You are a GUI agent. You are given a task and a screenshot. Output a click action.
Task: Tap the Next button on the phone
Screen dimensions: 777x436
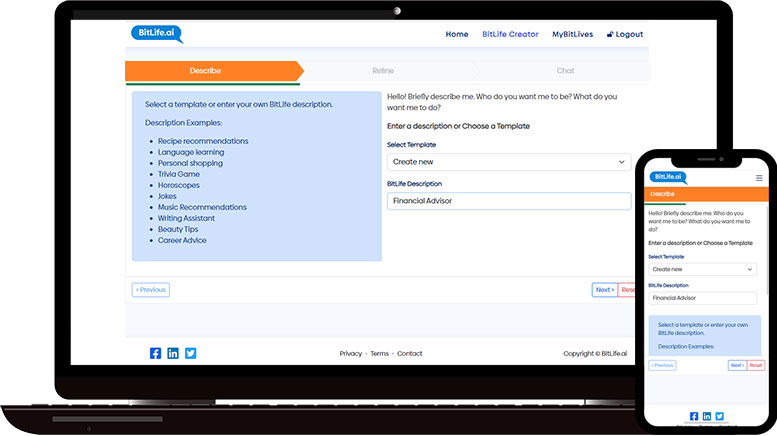[x=737, y=366]
